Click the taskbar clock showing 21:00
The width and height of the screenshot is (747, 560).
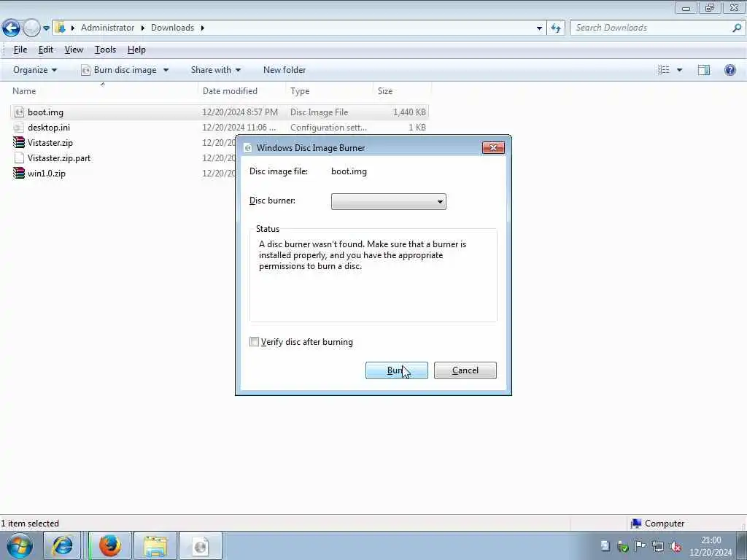(x=711, y=546)
